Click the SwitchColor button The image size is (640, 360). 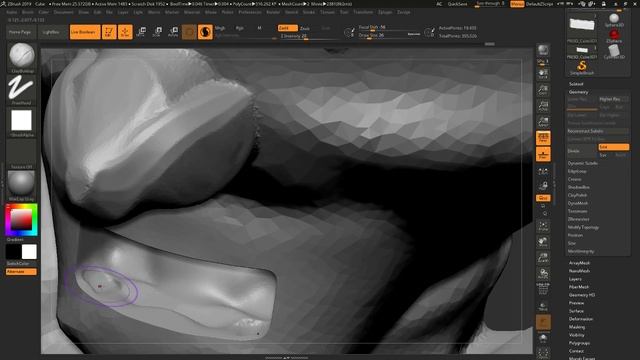(18, 264)
